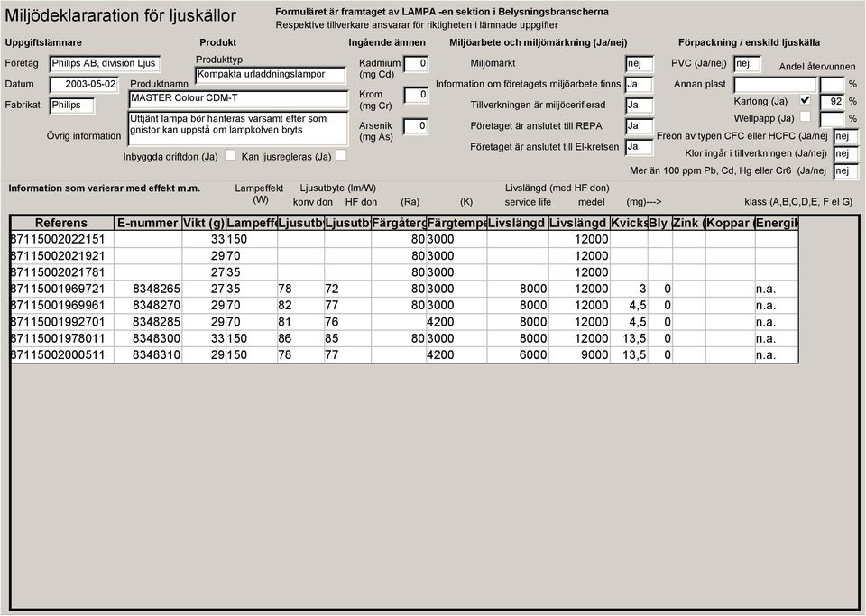This screenshot has height=616, width=866.
Task: Select reference cell 87115001969961
Action: tap(62, 305)
